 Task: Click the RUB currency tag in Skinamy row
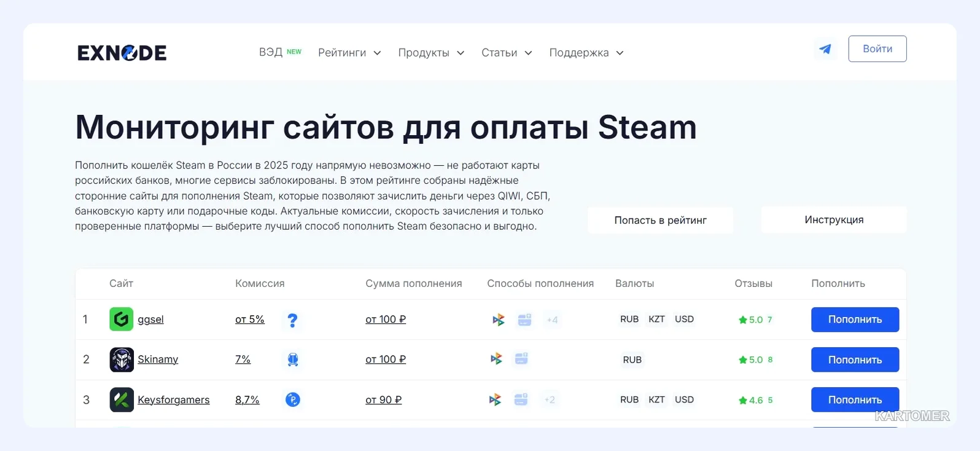pos(632,360)
